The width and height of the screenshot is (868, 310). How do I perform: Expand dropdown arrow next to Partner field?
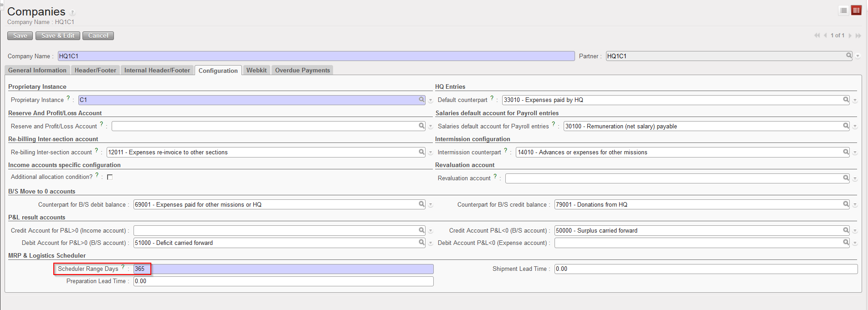[x=858, y=56]
